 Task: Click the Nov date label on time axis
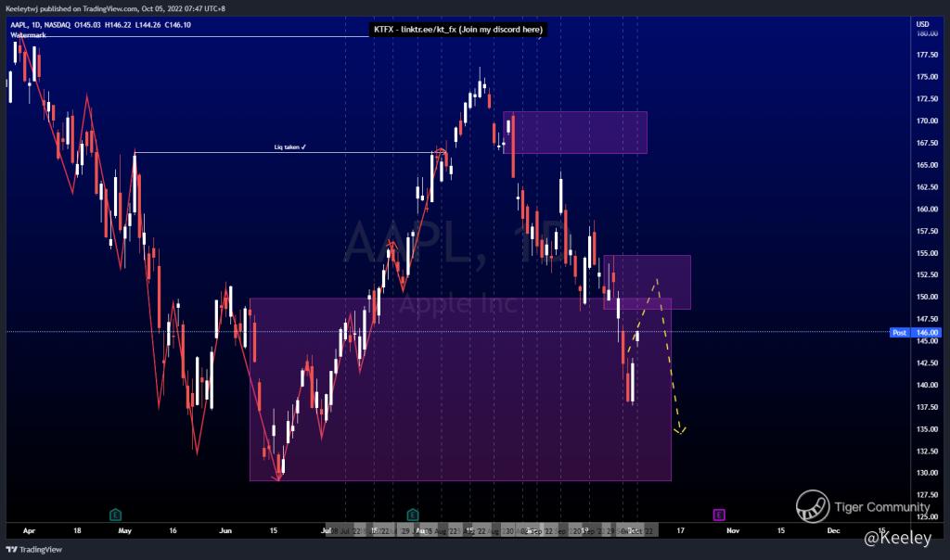point(733,531)
